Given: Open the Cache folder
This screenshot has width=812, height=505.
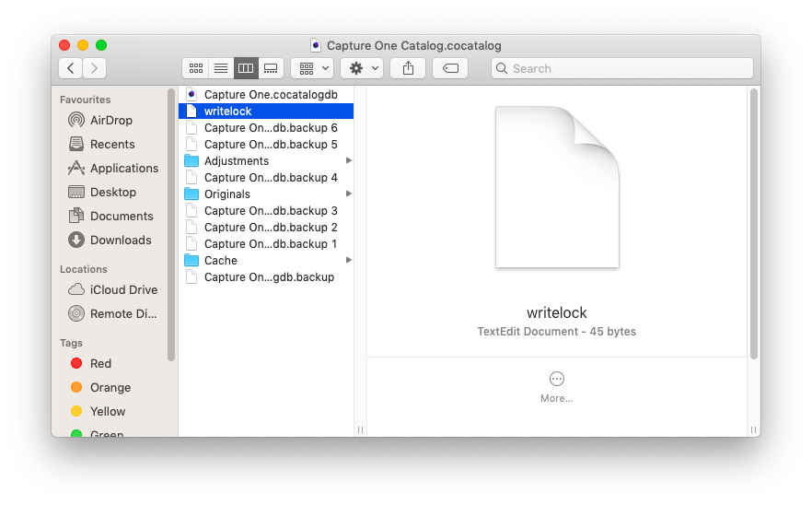Looking at the screenshot, I should [221, 261].
